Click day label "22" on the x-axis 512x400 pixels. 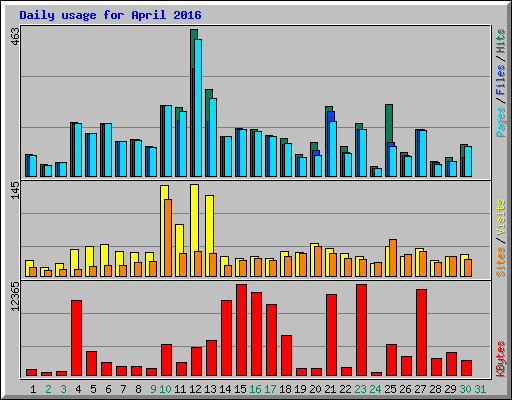345,389
